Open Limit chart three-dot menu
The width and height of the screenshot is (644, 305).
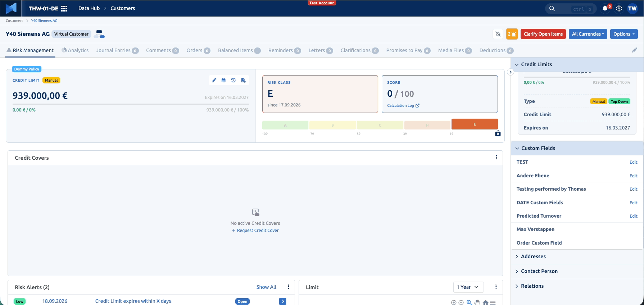pos(496,287)
